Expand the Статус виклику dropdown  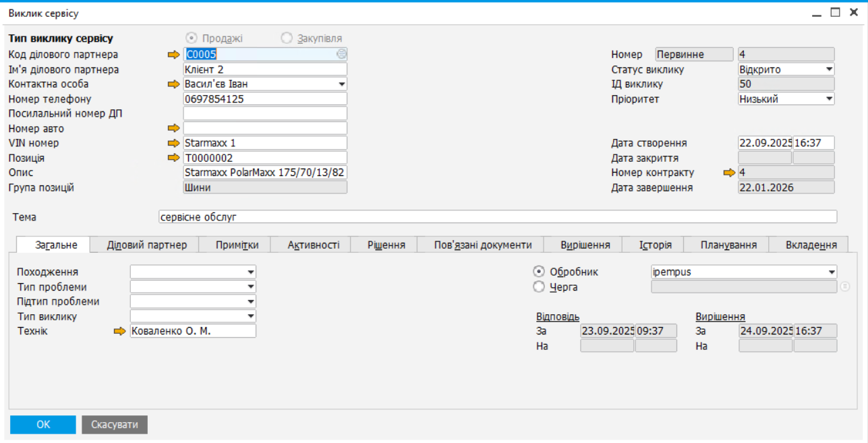pos(829,69)
